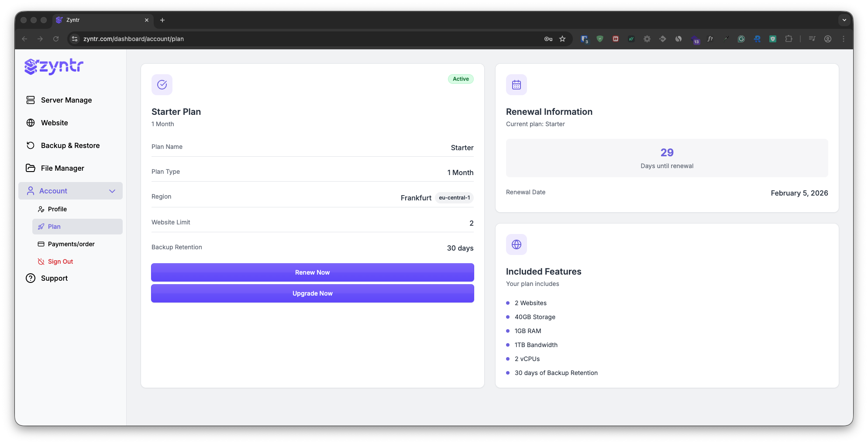Click the February 5, 2026 renewal date
The height and width of the screenshot is (444, 868).
(x=799, y=193)
